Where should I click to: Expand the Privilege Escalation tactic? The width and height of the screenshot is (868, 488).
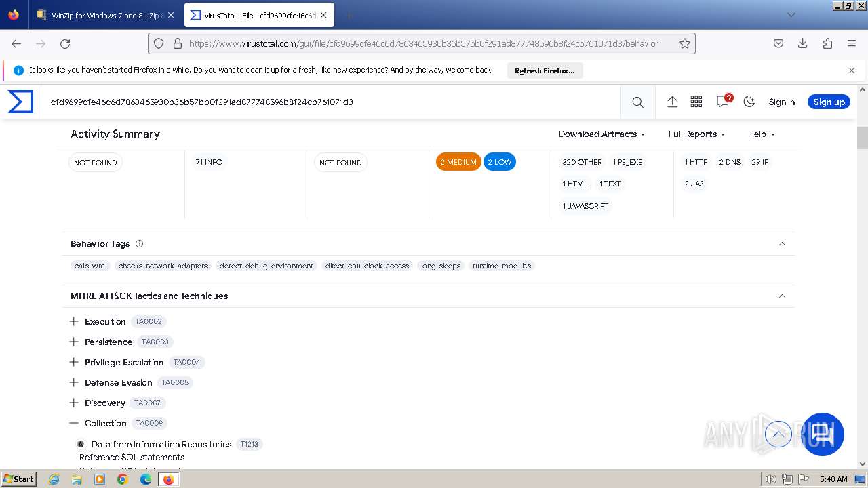[x=74, y=362]
